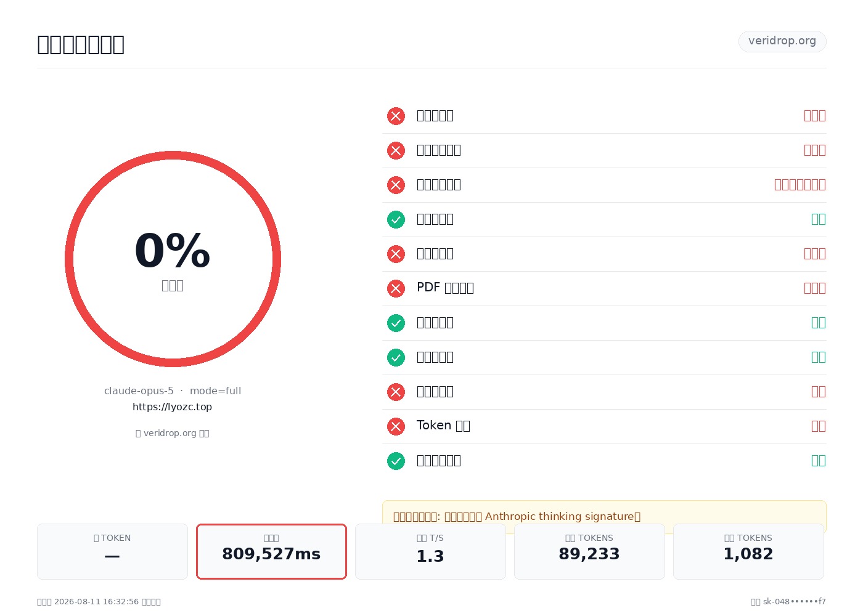
Task: Select the highlighted 809,527ms latency card
Action: 271,551
